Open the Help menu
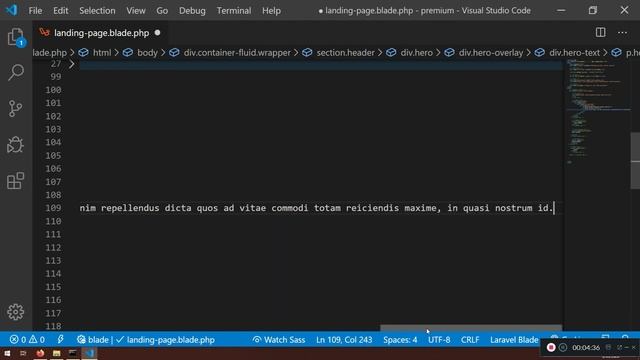Image resolution: width=640 pixels, height=360 pixels. pyautogui.click(x=271, y=11)
